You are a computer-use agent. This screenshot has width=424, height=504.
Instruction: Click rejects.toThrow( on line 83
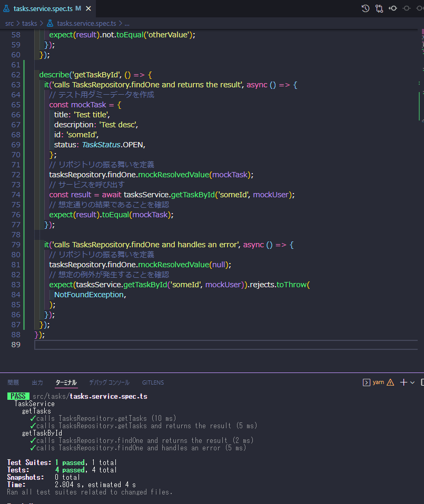[x=280, y=285]
